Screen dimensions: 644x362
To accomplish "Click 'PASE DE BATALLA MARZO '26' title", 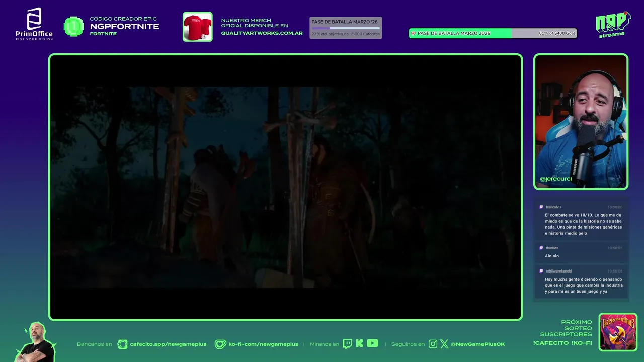I will click(345, 22).
